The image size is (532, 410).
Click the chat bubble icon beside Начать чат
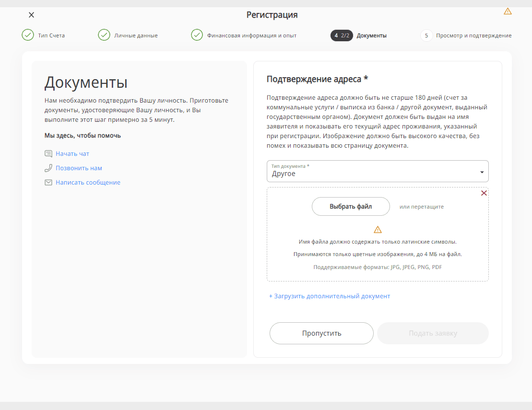(x=48, y=153)
